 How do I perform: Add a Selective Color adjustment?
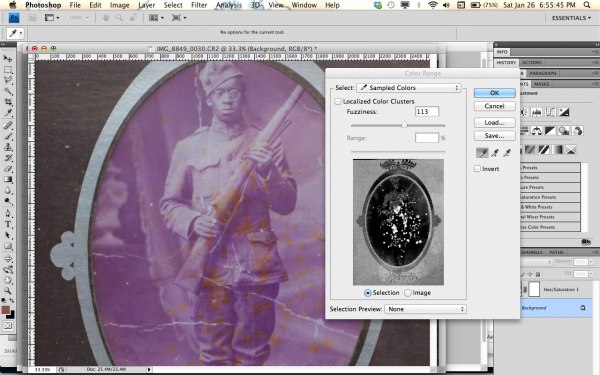(571, 150)
